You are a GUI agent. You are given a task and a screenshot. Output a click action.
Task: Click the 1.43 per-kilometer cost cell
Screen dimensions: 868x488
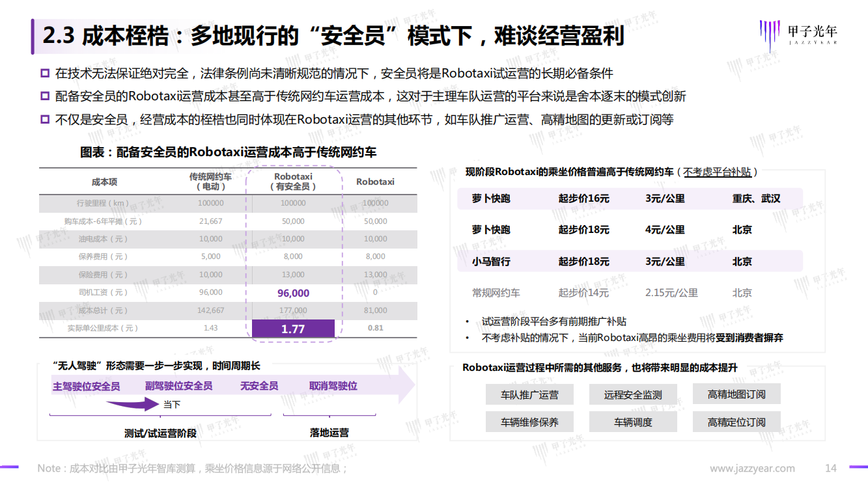coord(210,328)
